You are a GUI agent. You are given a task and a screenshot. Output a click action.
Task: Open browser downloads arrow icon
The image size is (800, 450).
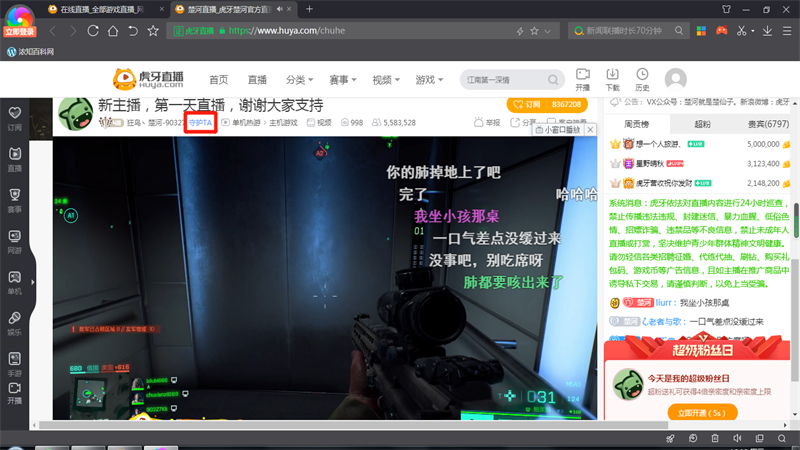767,31
